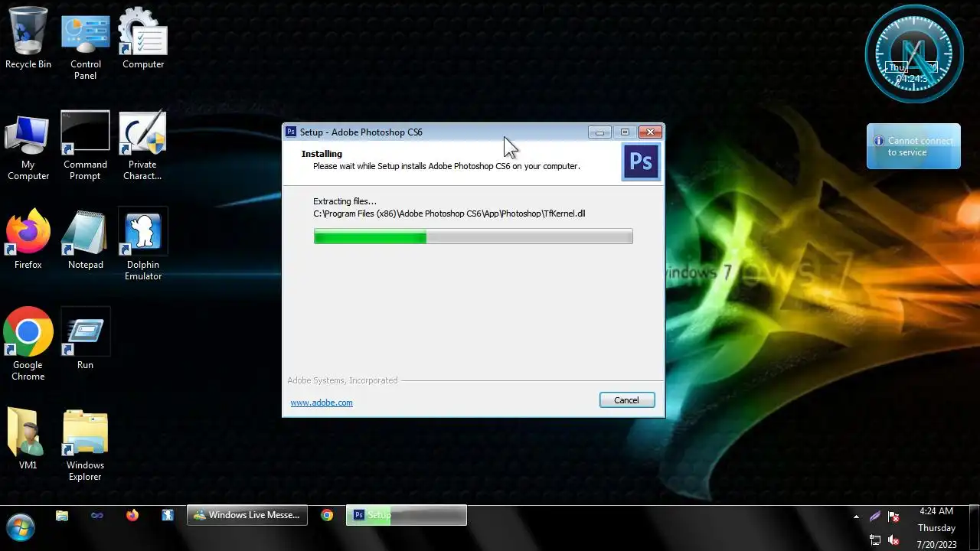
Task: Open the network tray icon
Action: [x=875, y=540]
